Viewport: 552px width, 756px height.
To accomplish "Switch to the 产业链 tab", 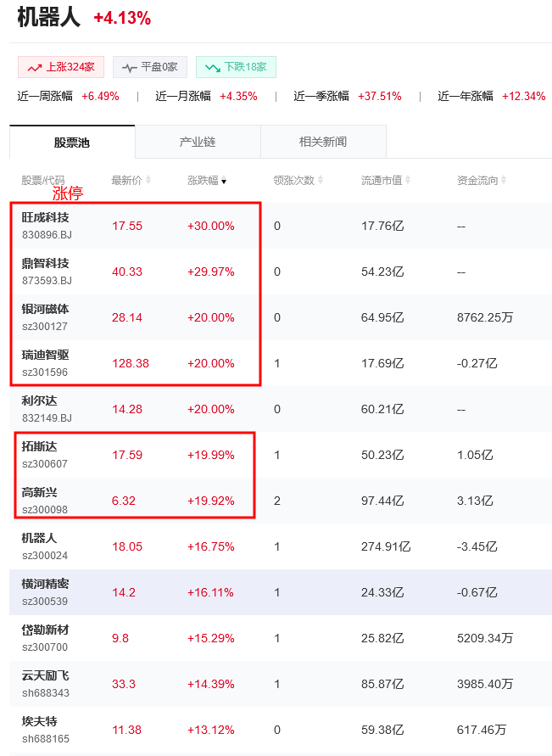I will pyautogui.click(x=198, y=142).
